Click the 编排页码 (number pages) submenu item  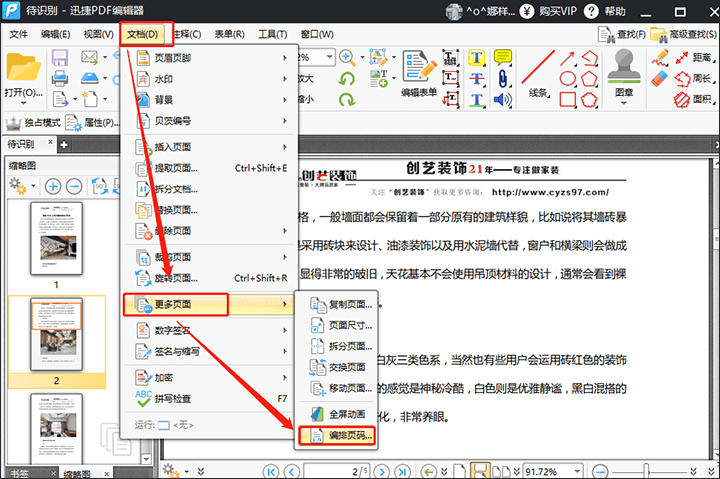tap(338, 436)
